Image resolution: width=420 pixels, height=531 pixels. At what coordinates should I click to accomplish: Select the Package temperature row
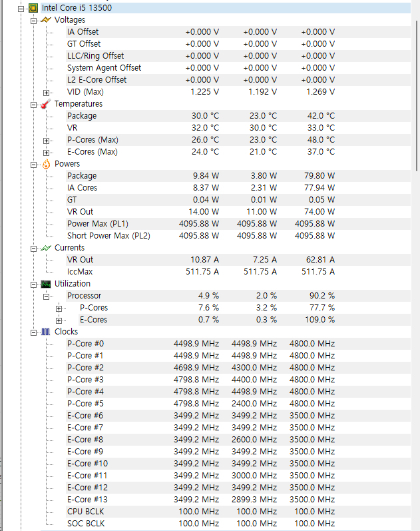238,116
